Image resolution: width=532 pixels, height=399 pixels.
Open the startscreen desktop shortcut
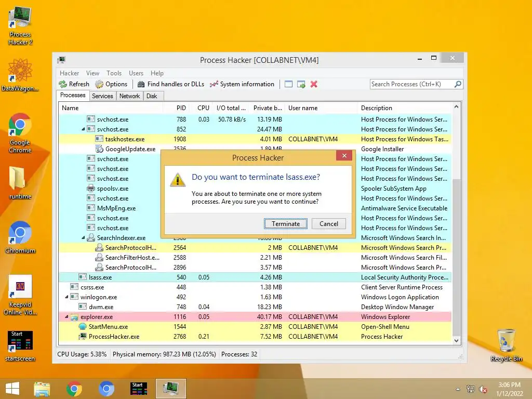click(x=20, y=345)
